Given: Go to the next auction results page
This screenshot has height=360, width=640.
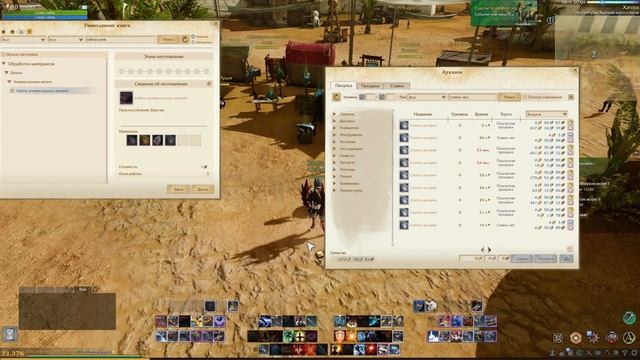Looking at the screenshot, I should click(489, 249).
